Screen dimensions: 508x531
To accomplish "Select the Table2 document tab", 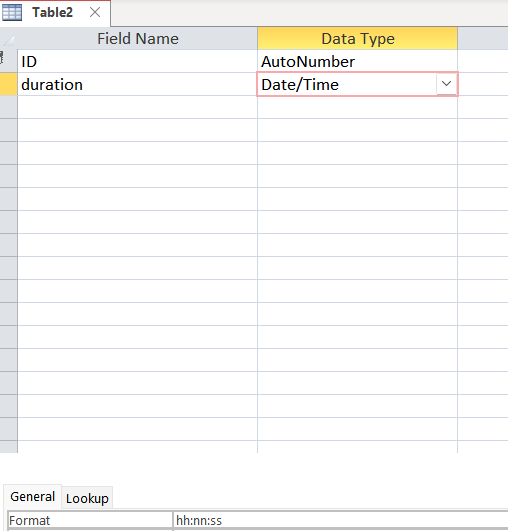I will click(x=55, y=13).
